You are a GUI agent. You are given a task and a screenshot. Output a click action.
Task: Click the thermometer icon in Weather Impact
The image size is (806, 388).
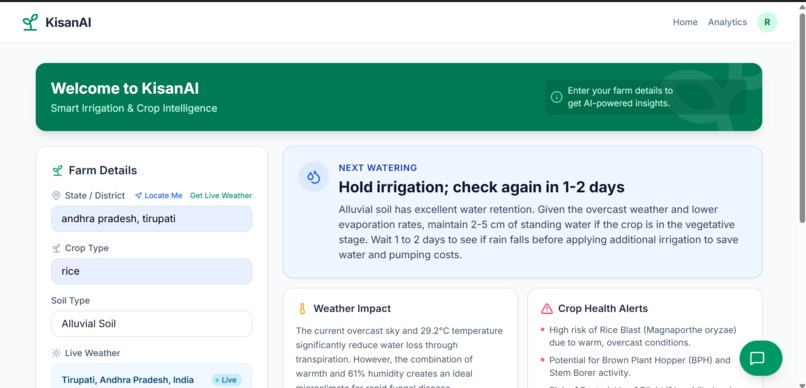point(302,308)
